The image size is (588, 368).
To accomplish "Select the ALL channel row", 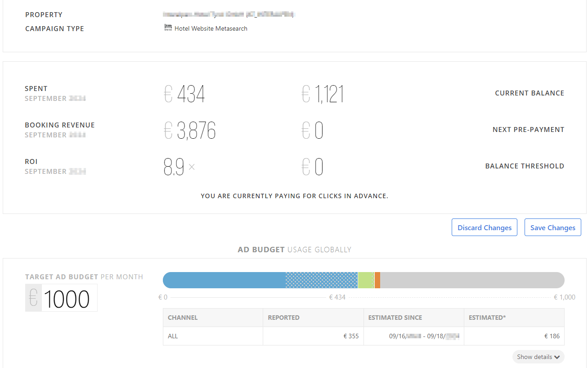I will 173,336.
